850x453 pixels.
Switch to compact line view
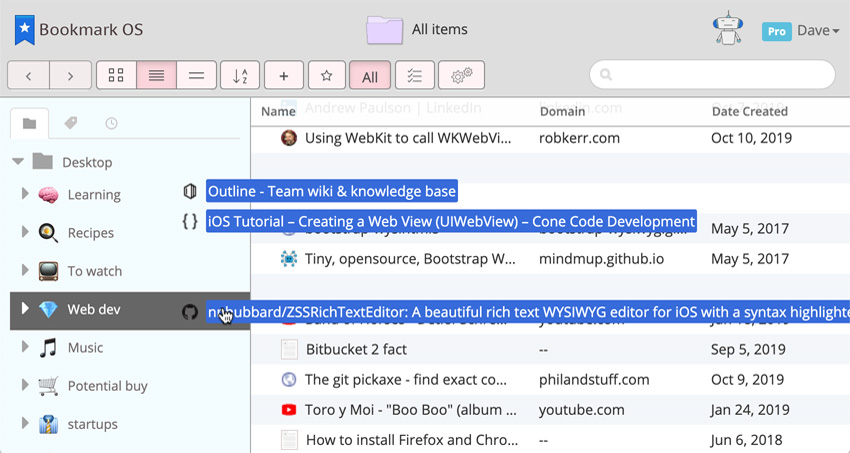[197, 76]
